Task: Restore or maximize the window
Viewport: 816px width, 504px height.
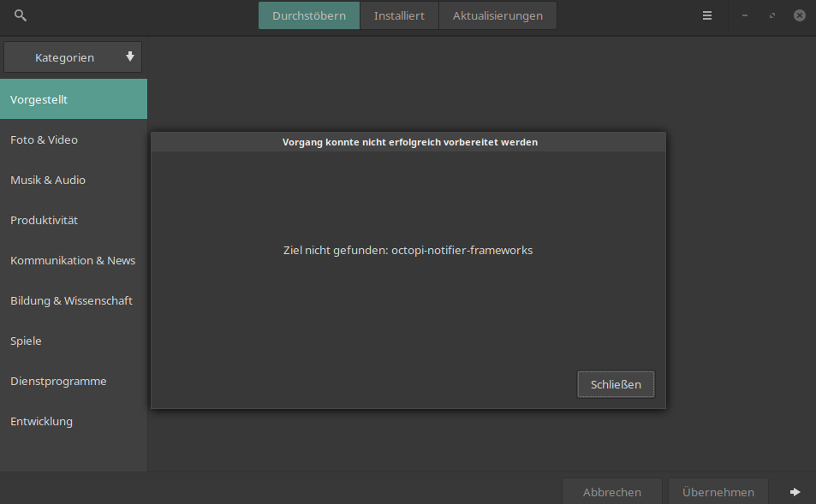Action: (x=772, y=15)
